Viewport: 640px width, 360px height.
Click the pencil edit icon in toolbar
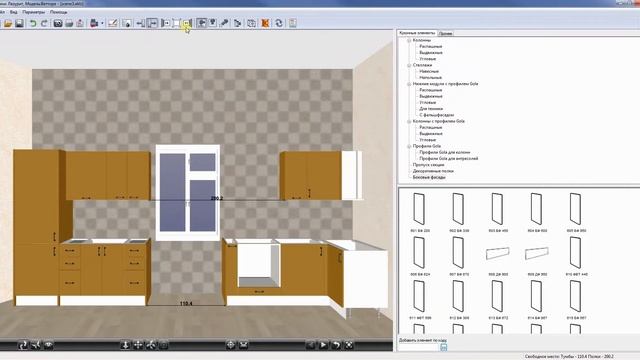point(113,23)
